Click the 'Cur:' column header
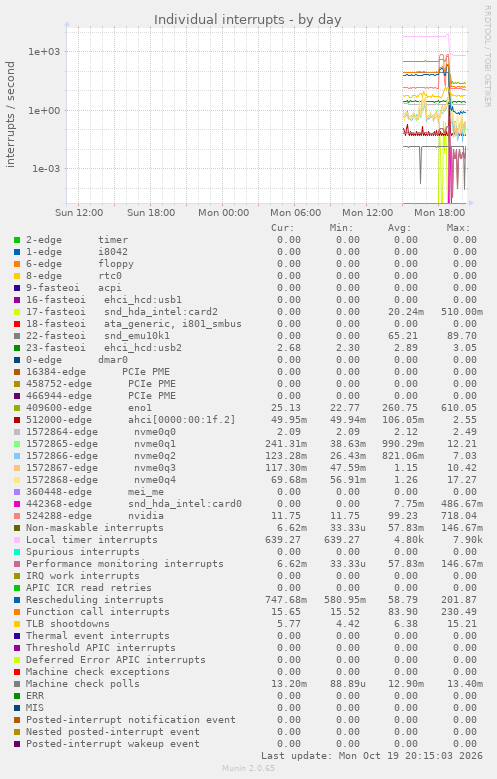 [x=283, y=228]
